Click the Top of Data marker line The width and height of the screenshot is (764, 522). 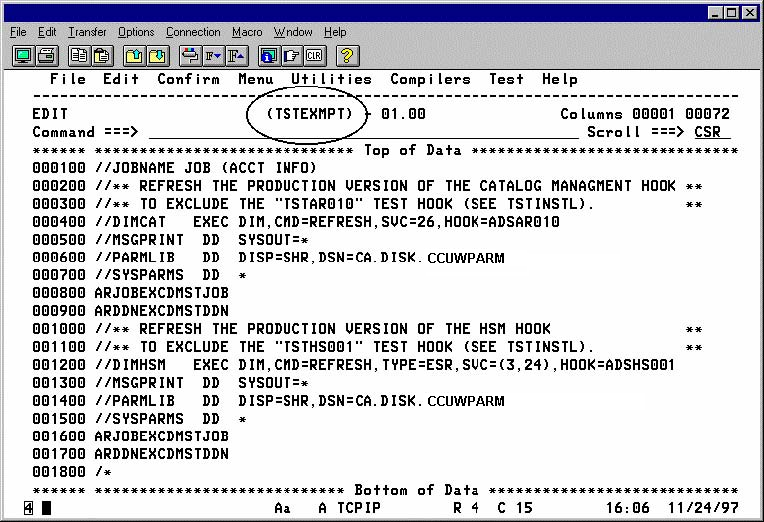click(385, 150)
